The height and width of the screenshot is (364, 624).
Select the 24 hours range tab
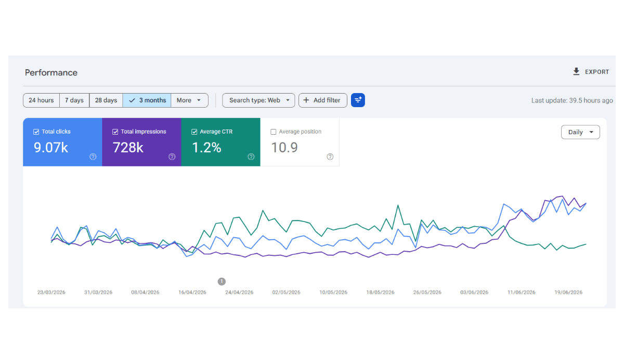(x=41, y=100)
